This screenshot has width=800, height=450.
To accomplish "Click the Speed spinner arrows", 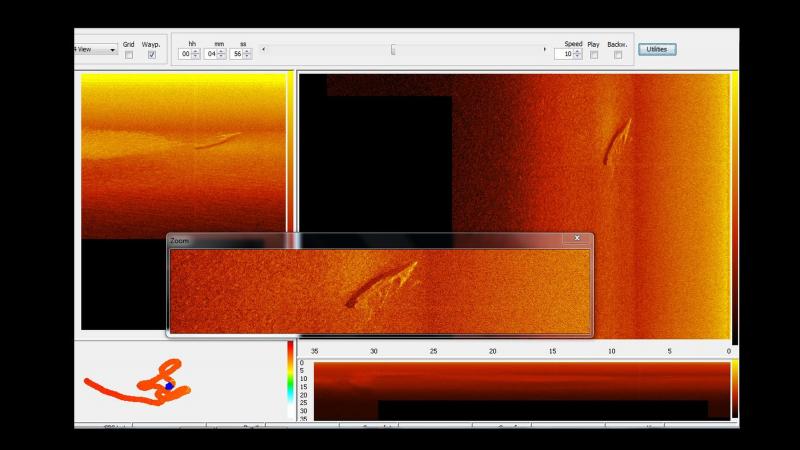I will (578, 54).
